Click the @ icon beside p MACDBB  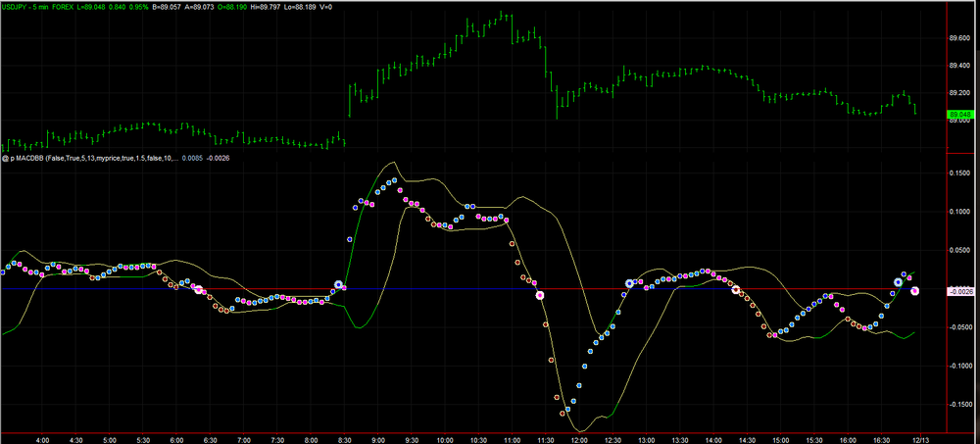pyautogui.click(x=4, y=158)
